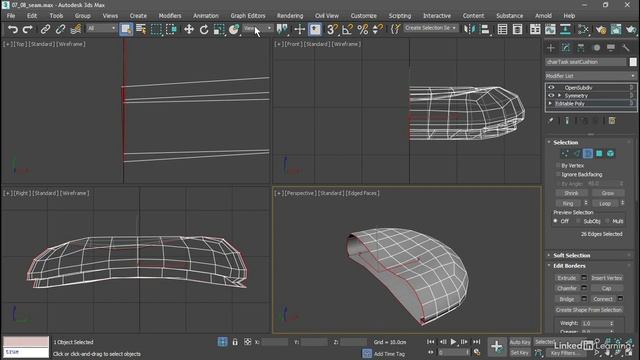Expand the Symmetry modifier in stack
The width and height of the screenshot is (640, 360).
pos(560,96)
